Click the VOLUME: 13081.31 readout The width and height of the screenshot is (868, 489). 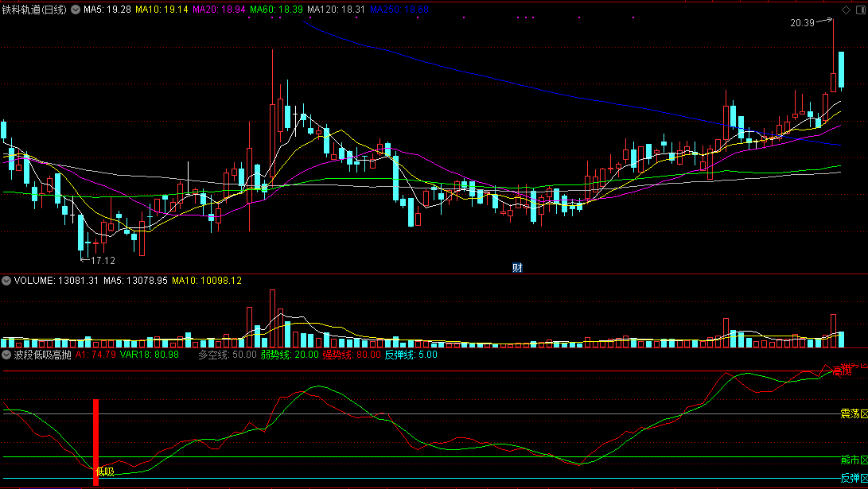(56, 281)
